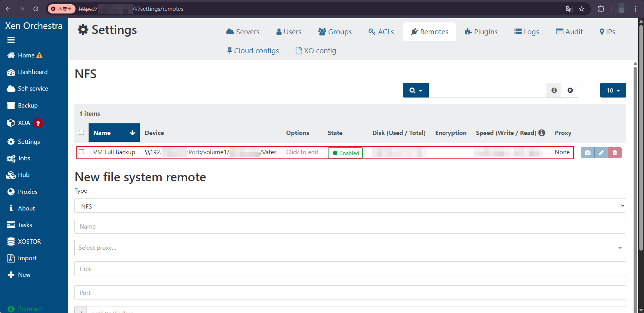644x313 pixels.
Task: Switch to the Servers tab
Action: 243,32
